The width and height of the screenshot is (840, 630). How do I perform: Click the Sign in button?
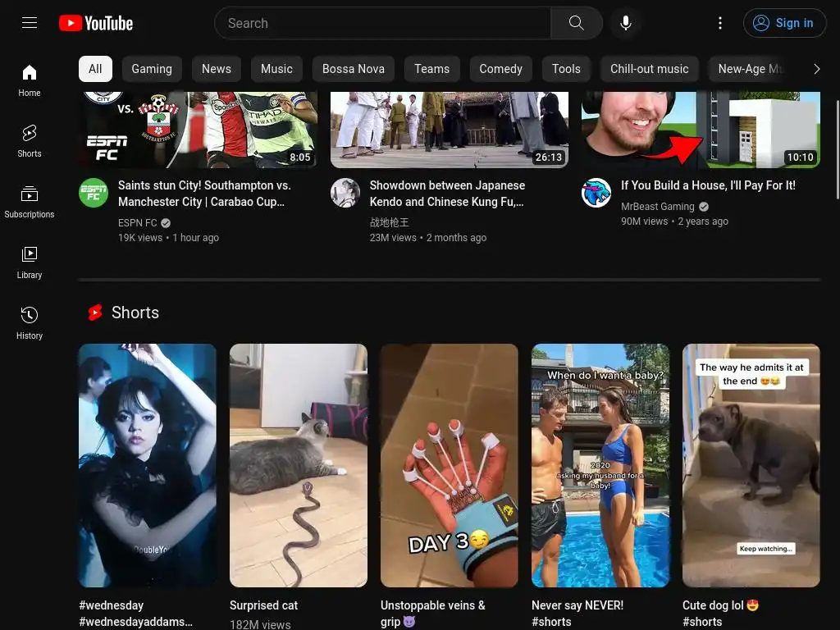coord(784,23)
